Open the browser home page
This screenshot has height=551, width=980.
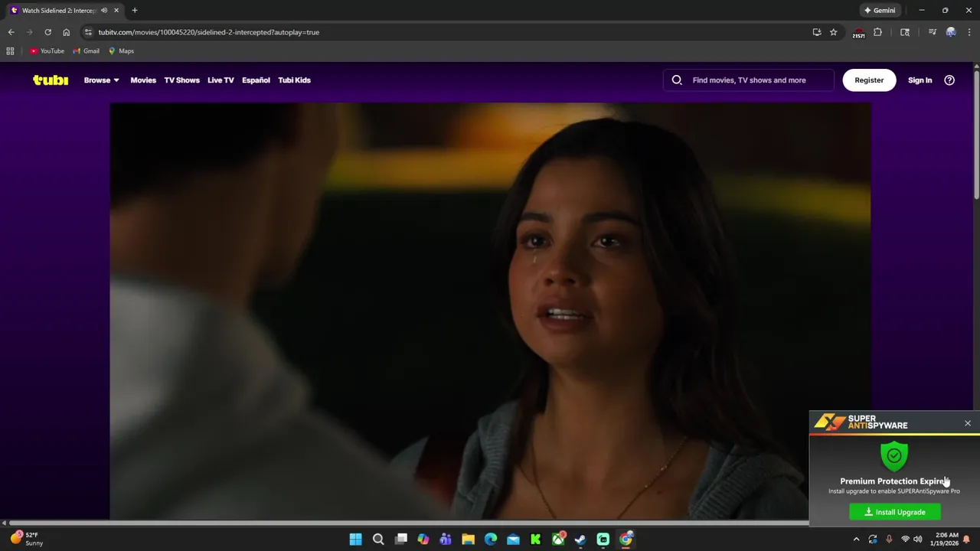pyautogui.click(x=66, y=32)
